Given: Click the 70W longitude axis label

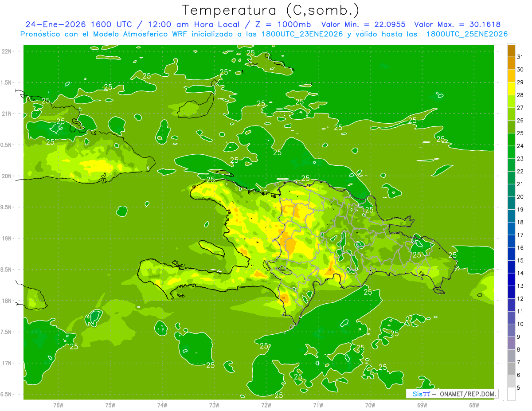Looking at the screenshot, I should (370, 405).
